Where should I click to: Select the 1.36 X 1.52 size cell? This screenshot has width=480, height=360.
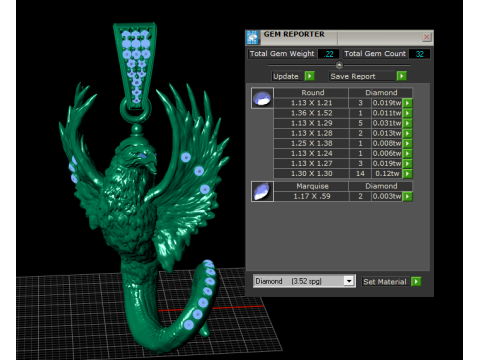(x=311, y=113)
